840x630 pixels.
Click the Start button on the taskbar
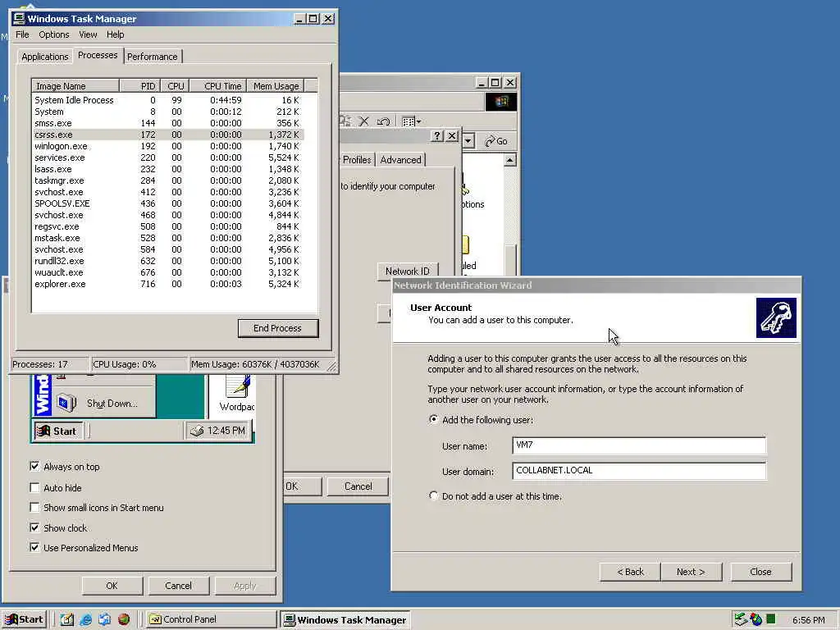(x=25, y=619)
